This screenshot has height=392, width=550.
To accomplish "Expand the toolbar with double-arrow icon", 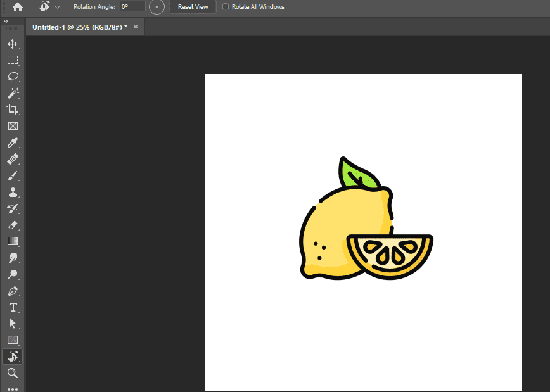I will pyautogui.click(x=6, y=22).
